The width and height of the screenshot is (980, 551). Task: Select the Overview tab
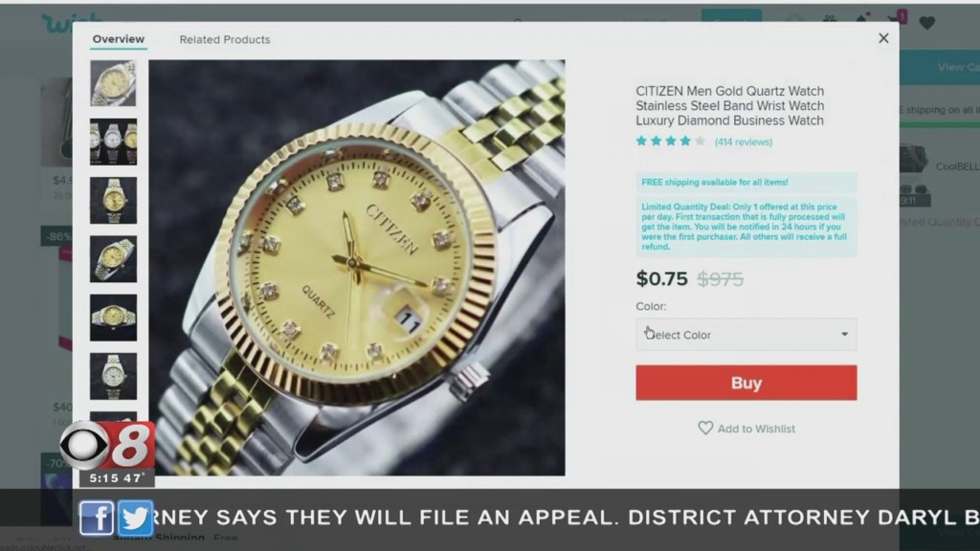[118, 39]
